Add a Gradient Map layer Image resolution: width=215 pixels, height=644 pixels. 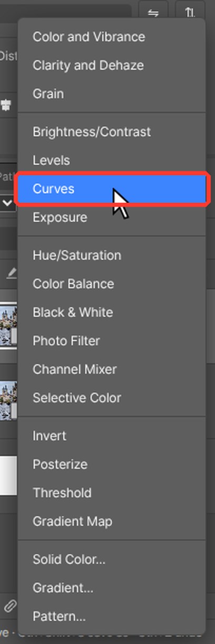click(x=112, y=521)
